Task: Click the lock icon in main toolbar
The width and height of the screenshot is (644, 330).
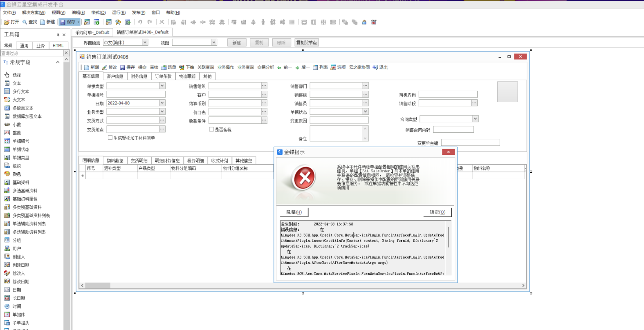Action: pos(364,22)
